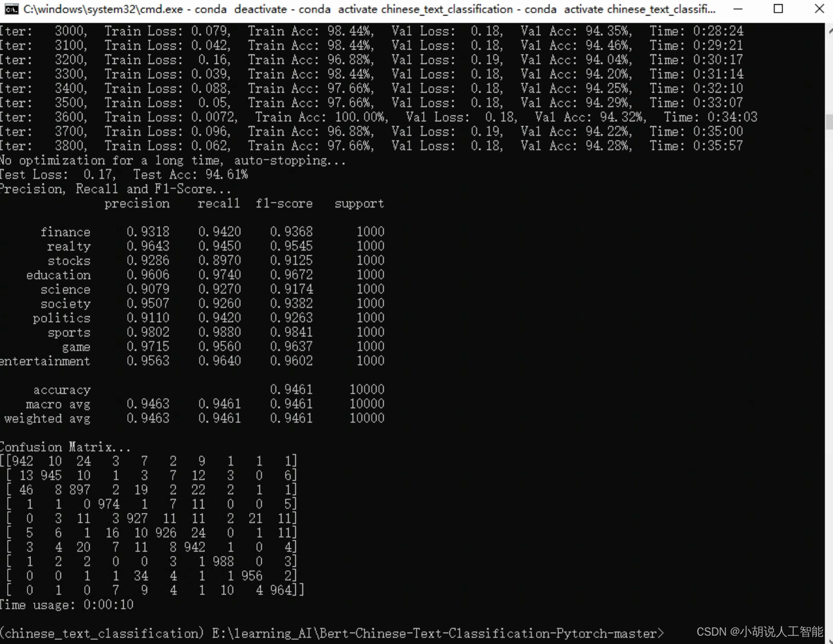Click 'Time: 0:35:00' in Iter 3700 line

696,131
